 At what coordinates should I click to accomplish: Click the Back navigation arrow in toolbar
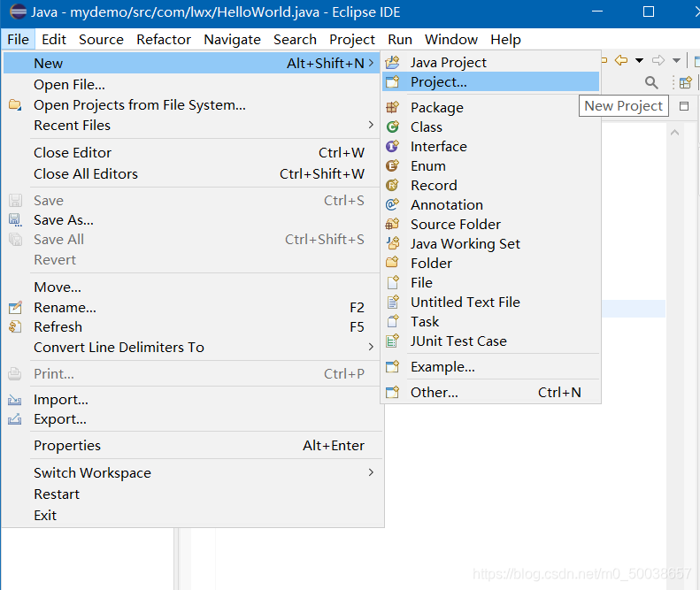point(621,60)
